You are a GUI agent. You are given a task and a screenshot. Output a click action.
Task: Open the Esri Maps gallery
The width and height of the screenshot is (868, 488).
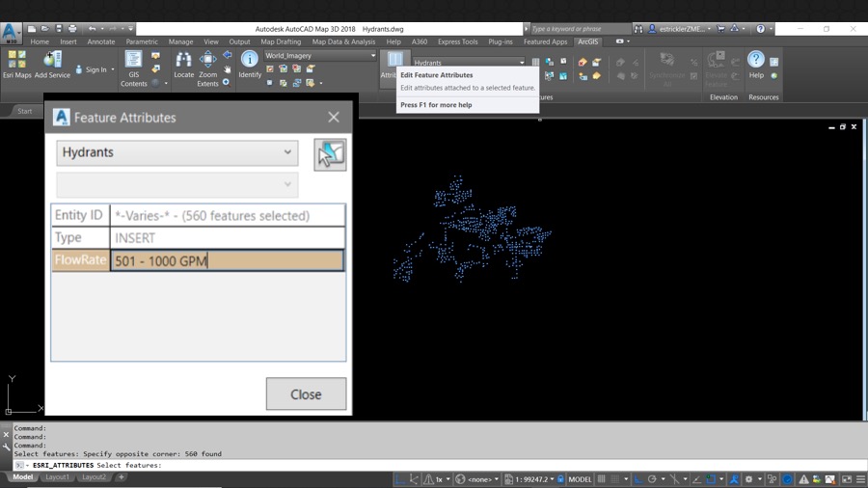[x=16, y=65]
